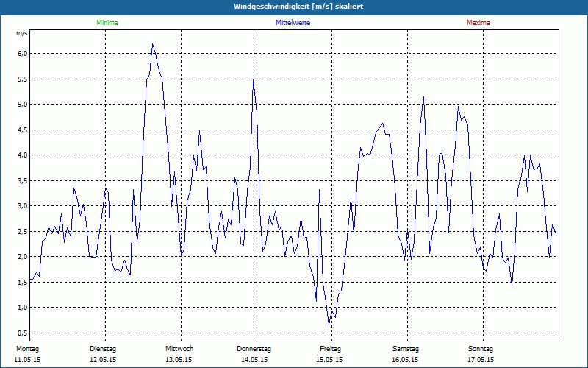Image resolution: width=588 pixels, height=368 pixels.
Task: Click the blue Mittelwerte legend label
Action: (293, 23)
